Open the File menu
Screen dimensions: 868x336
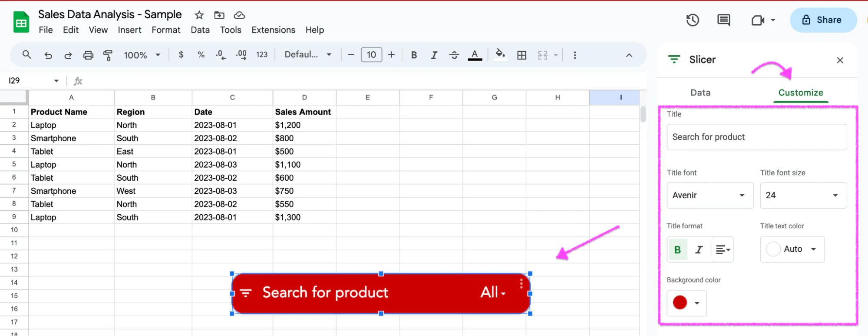click(46, 30)
